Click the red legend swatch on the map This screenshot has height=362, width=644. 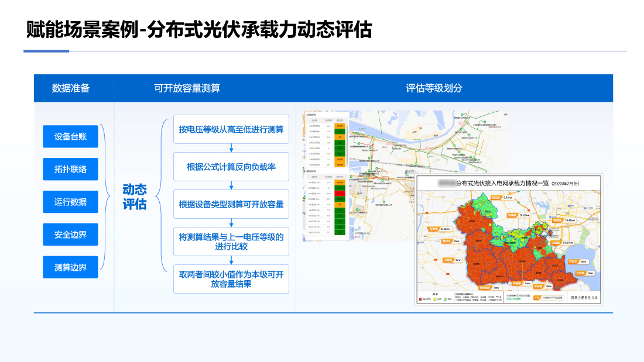[421, 299]
